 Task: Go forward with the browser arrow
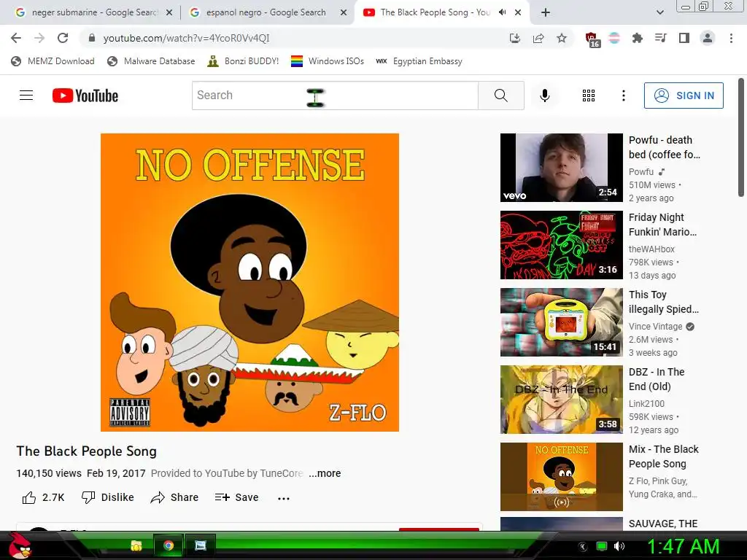pyautogui.click(x=39, y=38)
